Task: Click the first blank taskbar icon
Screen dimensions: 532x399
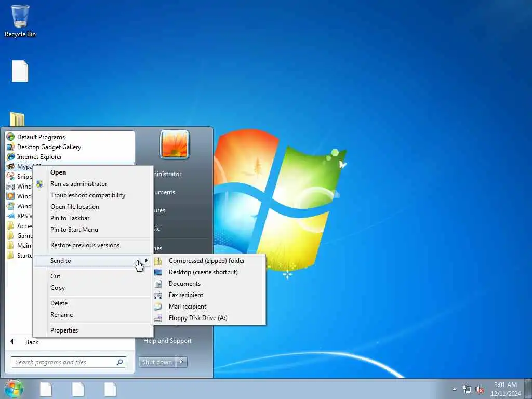Action: tap(46, 389)
